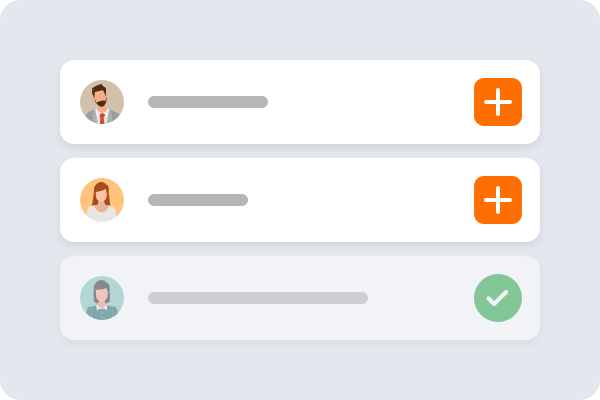The image size is (600, 400).
Task: Toggle the second contact's orange add button
Action: pos(497,200)
